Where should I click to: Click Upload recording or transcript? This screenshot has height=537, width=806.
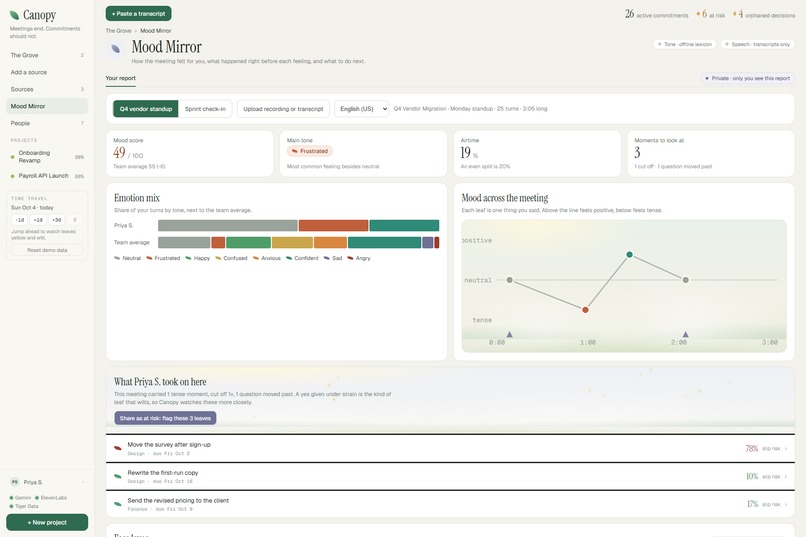(283, 109)
